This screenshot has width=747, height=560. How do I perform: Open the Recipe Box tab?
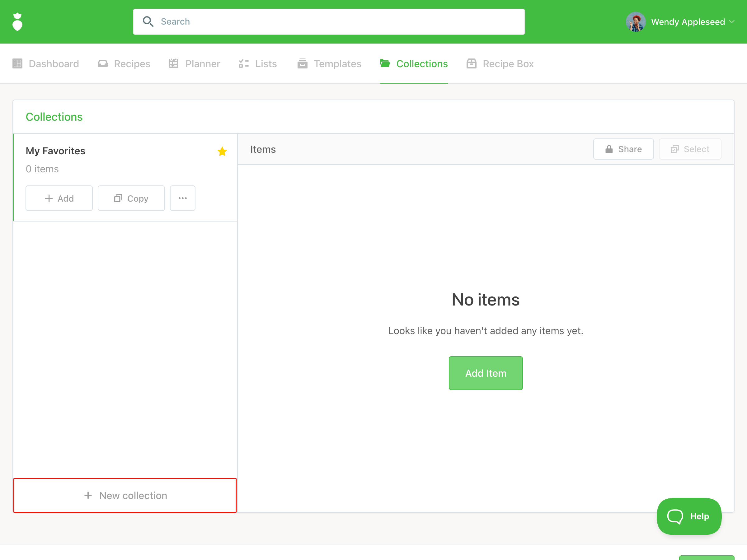tap(500, 64)
